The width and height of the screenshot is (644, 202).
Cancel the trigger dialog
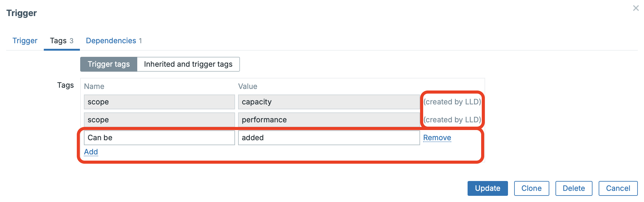click(x=618, y=188)
